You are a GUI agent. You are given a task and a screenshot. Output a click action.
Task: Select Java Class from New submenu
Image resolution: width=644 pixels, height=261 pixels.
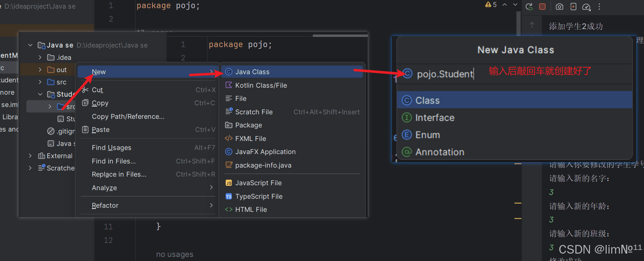(x=252, y=72)
